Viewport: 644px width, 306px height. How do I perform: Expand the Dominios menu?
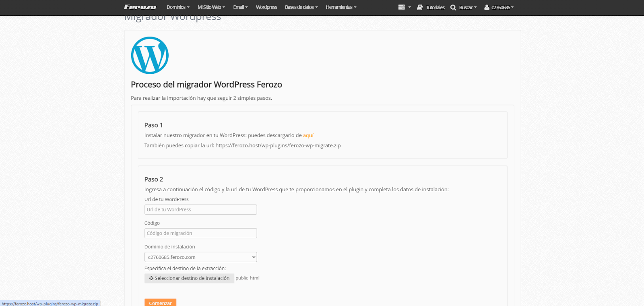(178, 7)
